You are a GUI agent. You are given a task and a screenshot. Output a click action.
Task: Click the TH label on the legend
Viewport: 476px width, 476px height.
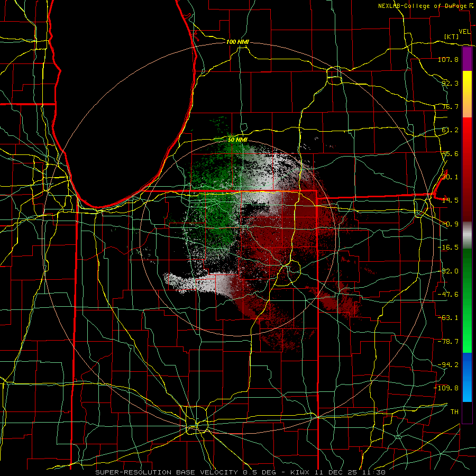tap(454, 412)
